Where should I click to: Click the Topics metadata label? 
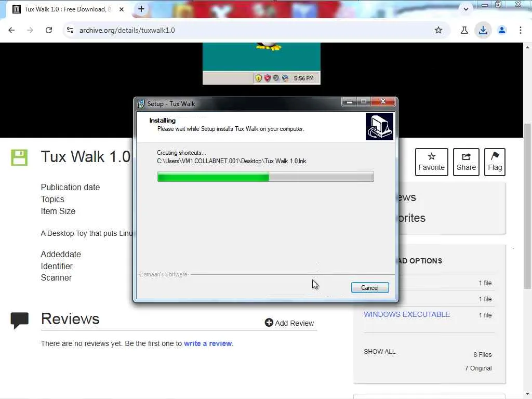[52, 199]
